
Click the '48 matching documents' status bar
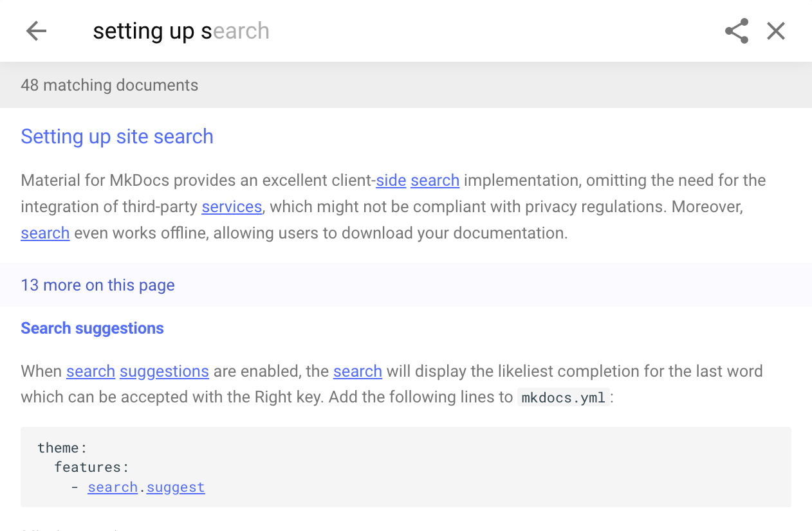coord(109,84)
